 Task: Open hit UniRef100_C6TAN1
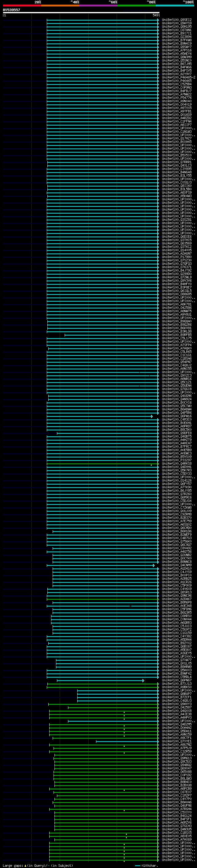[177, 30]
